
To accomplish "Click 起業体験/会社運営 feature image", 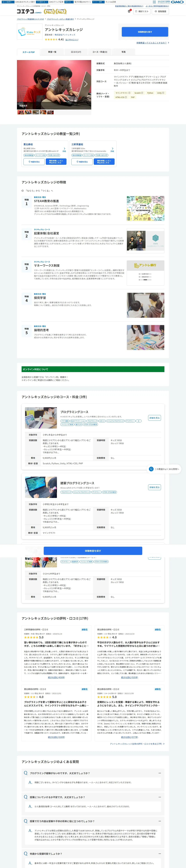I will coord(145,241).
